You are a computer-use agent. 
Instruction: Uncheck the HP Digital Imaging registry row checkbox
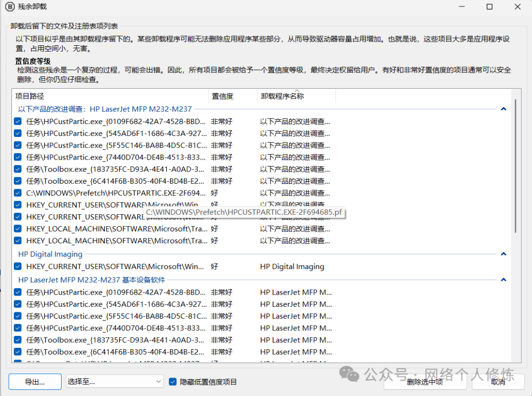click(18, 266)
